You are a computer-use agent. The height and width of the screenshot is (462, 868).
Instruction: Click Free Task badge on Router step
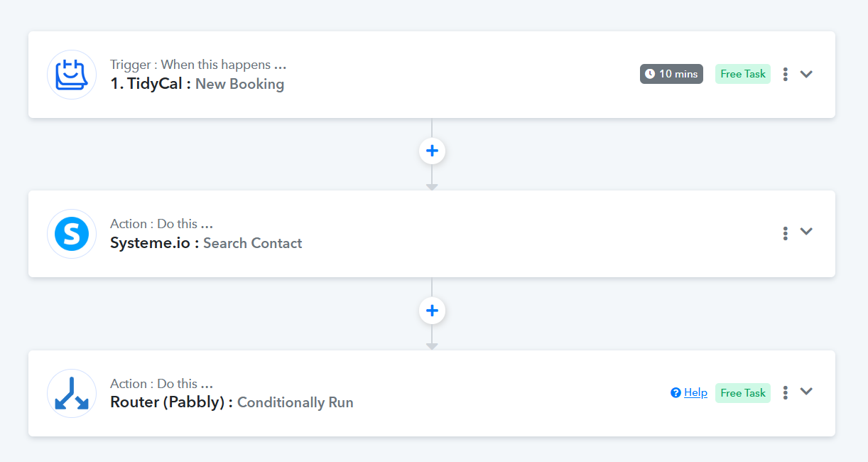(742, 392)
